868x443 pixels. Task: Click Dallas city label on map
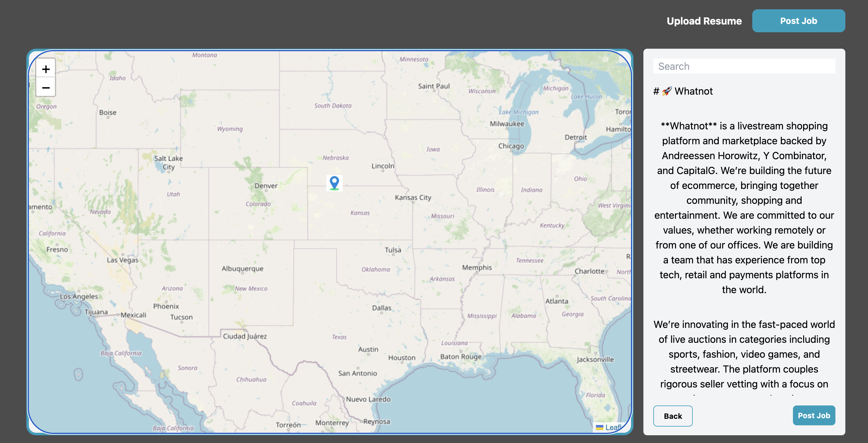pyautogui.click(x=382, y=307)
